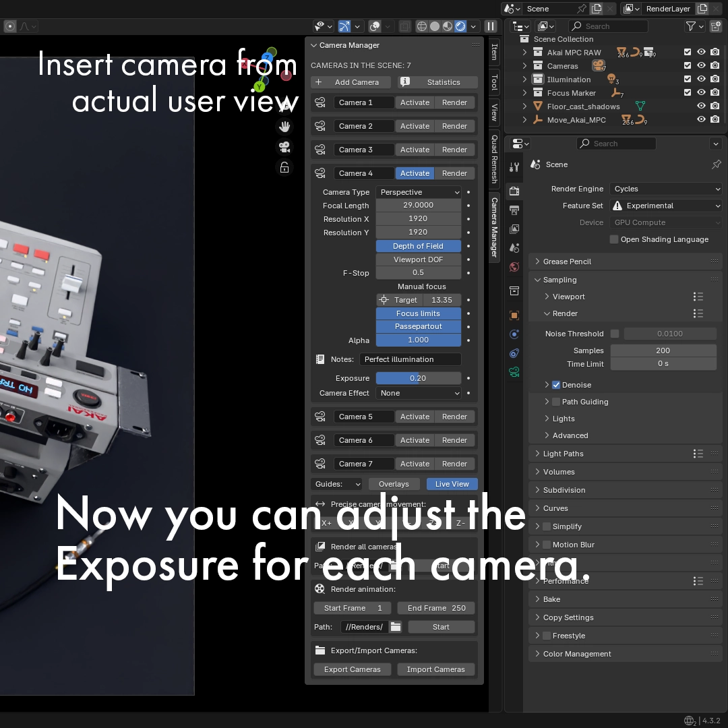Image resolution: width=728 pixels, height=728 pixels.
Task: Disable Illumination collection in renders
Action: [715, 79]
